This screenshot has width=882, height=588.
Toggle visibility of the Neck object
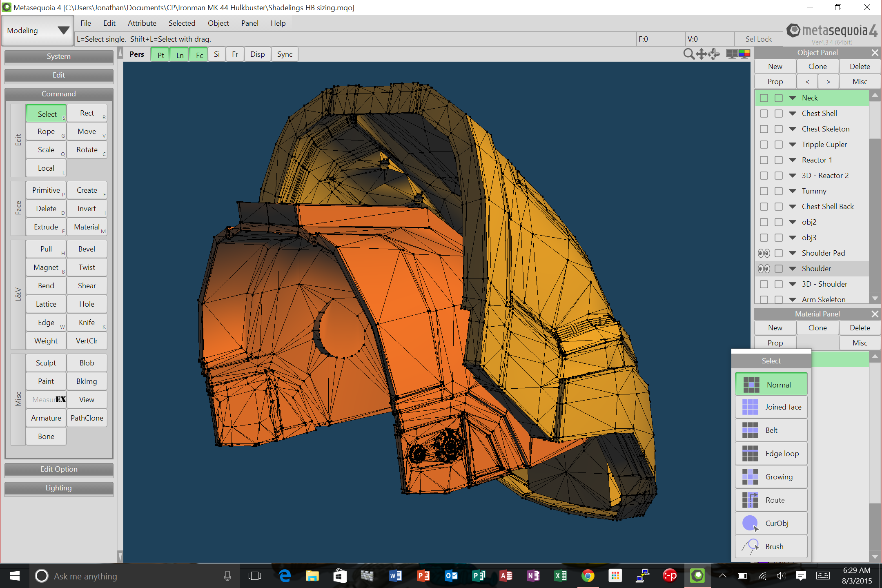pos(764,98)
